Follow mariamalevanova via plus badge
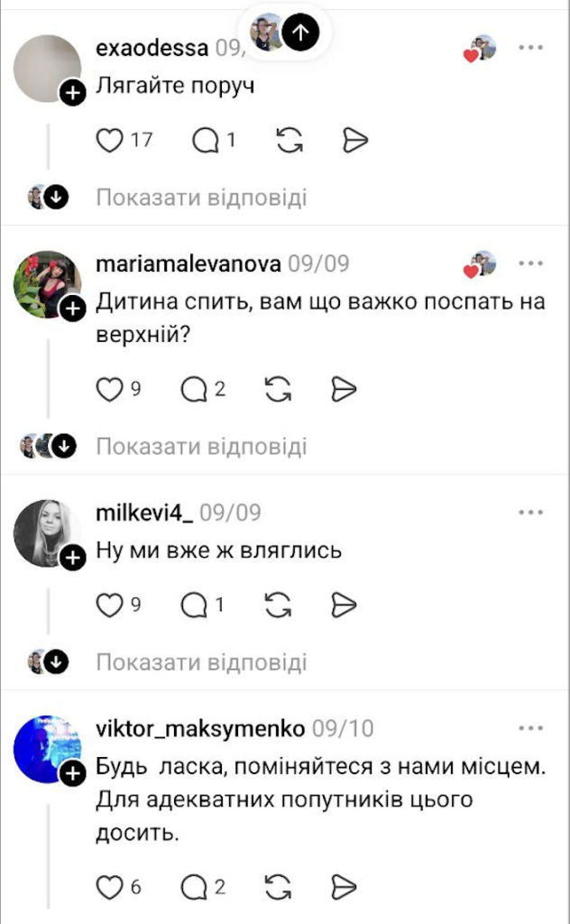This screenshot has height=924, width=570. click(72, 309)
